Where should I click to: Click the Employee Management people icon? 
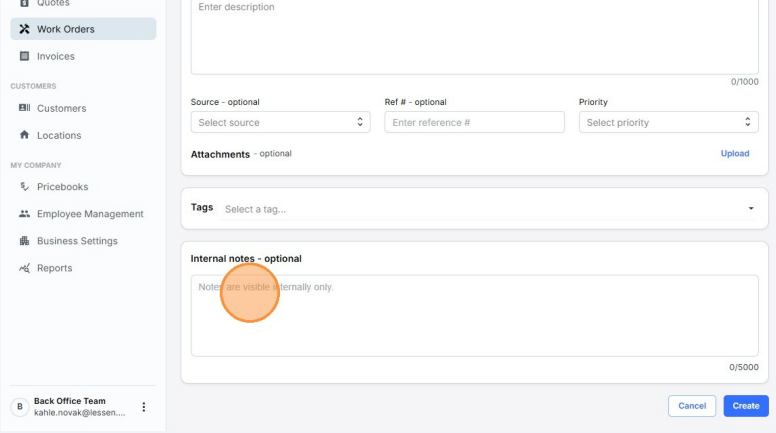coord(24,214)
